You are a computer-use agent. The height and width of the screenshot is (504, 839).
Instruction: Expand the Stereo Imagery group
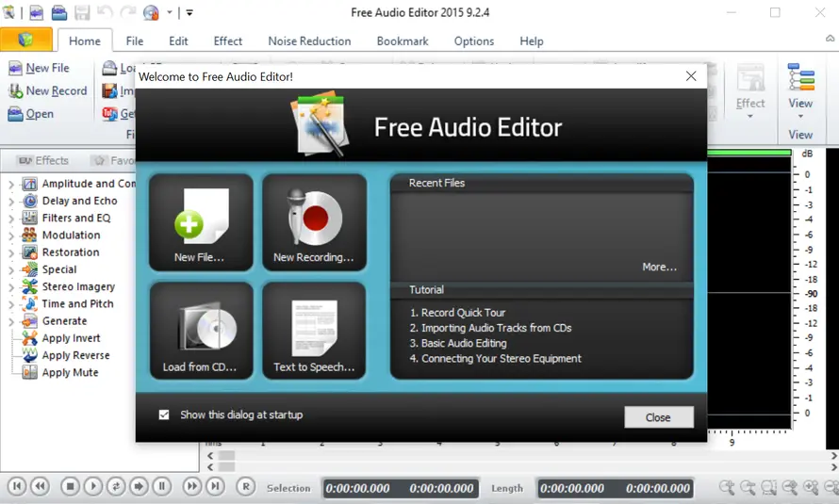tap(11, 287)
